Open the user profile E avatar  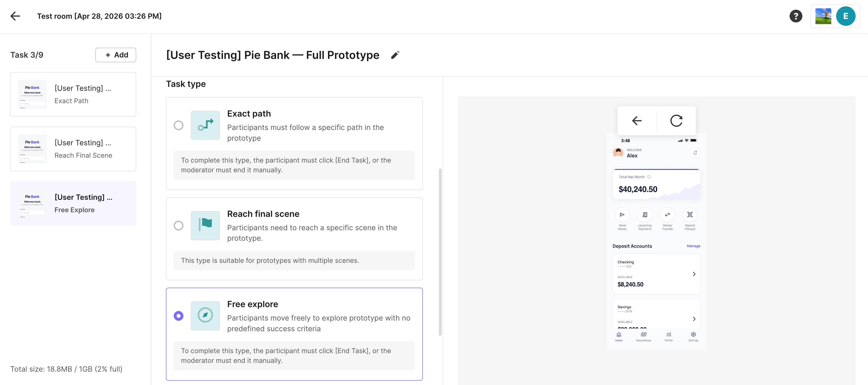coord(845,16)
